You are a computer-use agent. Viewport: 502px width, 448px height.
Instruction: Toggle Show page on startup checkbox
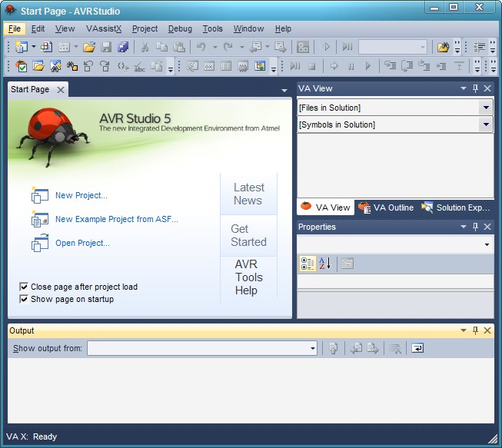pyautogui.click(x=23, y=299)
